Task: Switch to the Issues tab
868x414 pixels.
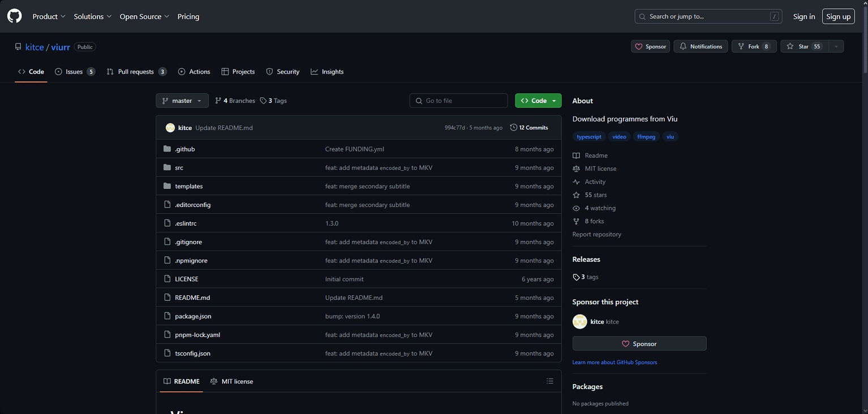Action: coord(74,72)
